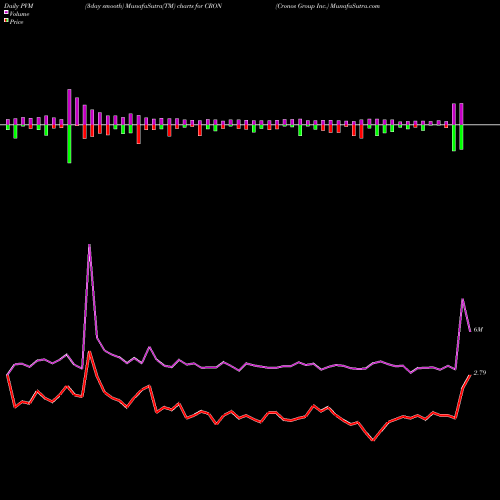Click the tallest magenta volume bar
Image resolution: width=500 pixels, height=500 pixels.
pos(69,107)
